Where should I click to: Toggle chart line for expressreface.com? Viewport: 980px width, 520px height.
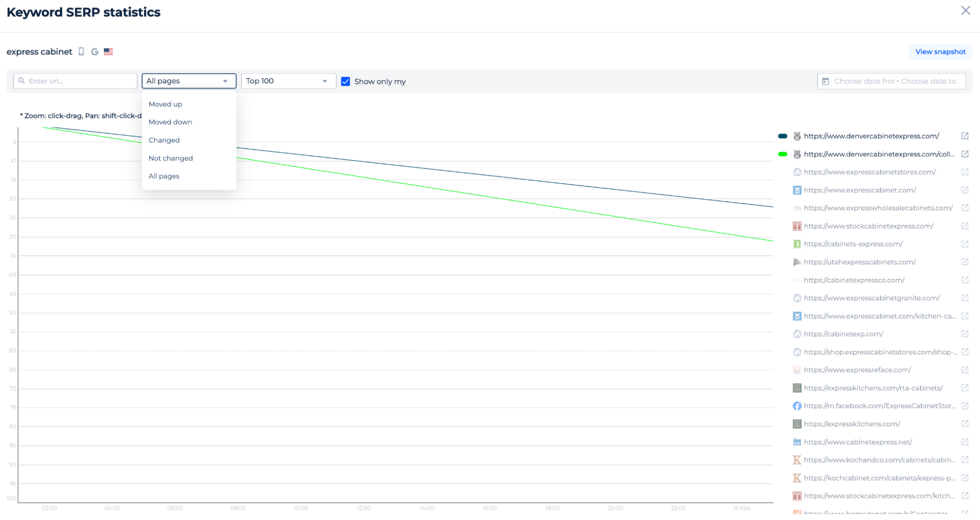[x=852, y=370]
